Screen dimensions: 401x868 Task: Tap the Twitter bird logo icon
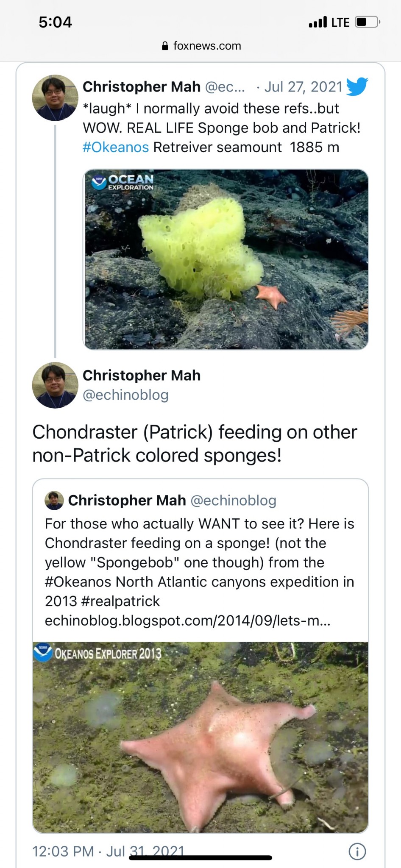click(357, 86)
